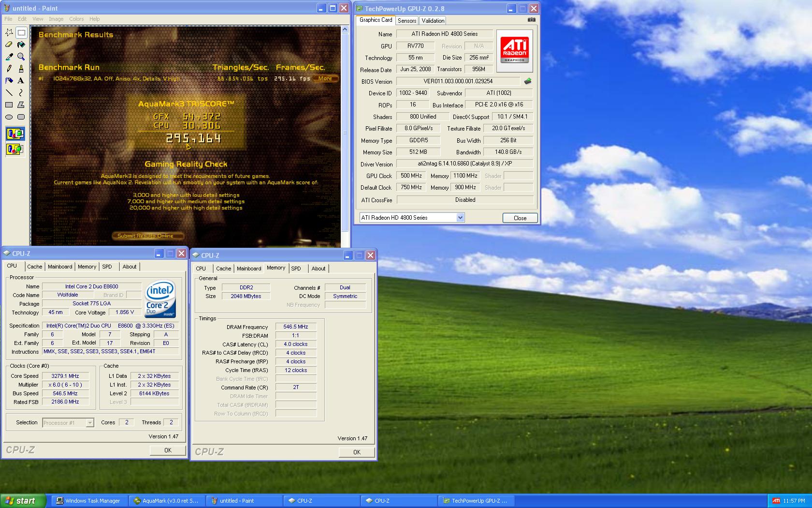Open the View menu in Paint

point(38,19)
